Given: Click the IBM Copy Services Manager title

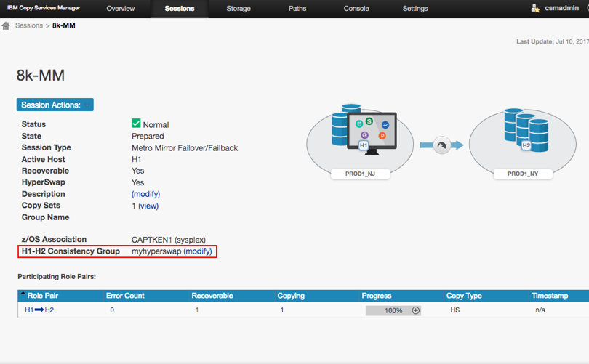Looking at the screenshot, I should pos(44,8).
